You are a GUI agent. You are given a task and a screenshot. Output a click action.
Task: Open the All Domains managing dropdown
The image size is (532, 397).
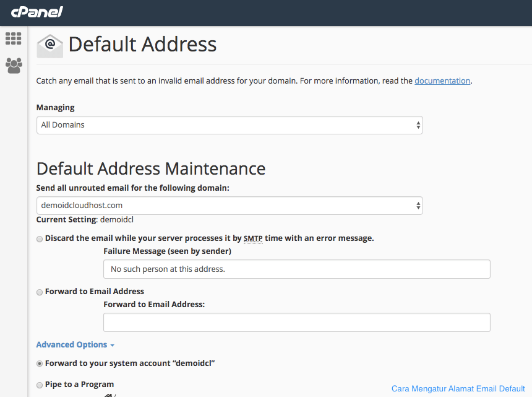pyautogui.click(x=229, y=124)
